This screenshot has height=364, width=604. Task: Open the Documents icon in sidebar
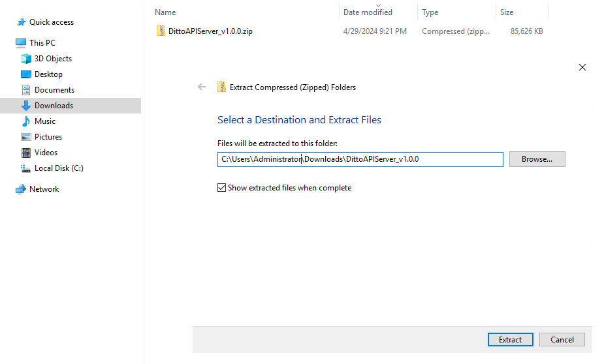point(26,90)
